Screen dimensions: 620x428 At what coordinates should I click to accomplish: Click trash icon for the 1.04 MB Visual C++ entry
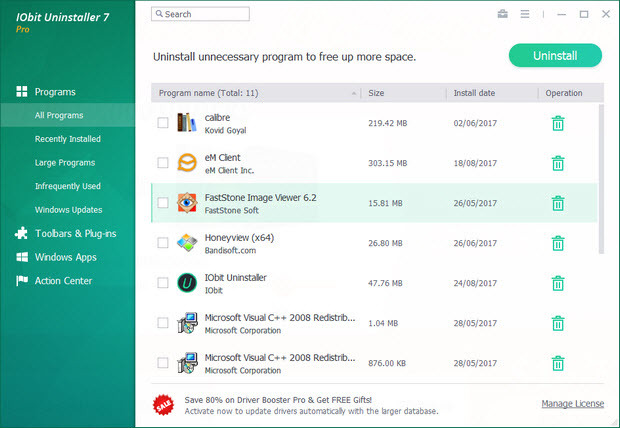pos(558,323)
